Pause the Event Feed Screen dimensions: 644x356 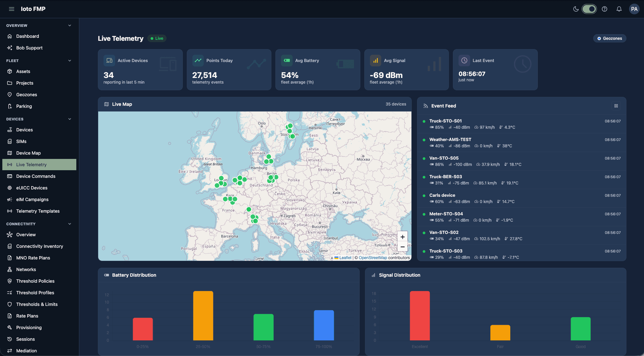tap(616, 106)
